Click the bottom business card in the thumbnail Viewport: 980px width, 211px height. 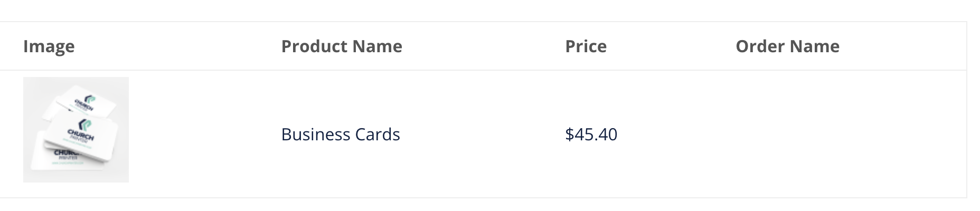tap(63, 157)
